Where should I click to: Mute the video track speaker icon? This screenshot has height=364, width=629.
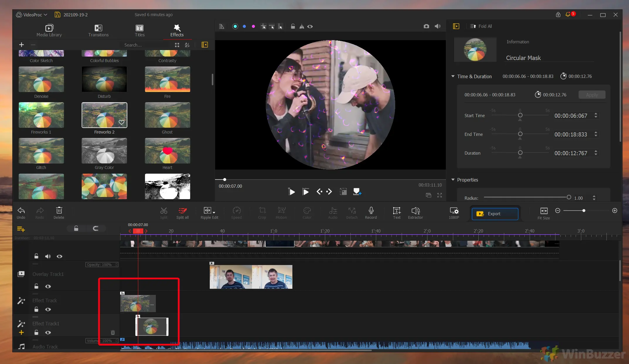tap(48, 256)
